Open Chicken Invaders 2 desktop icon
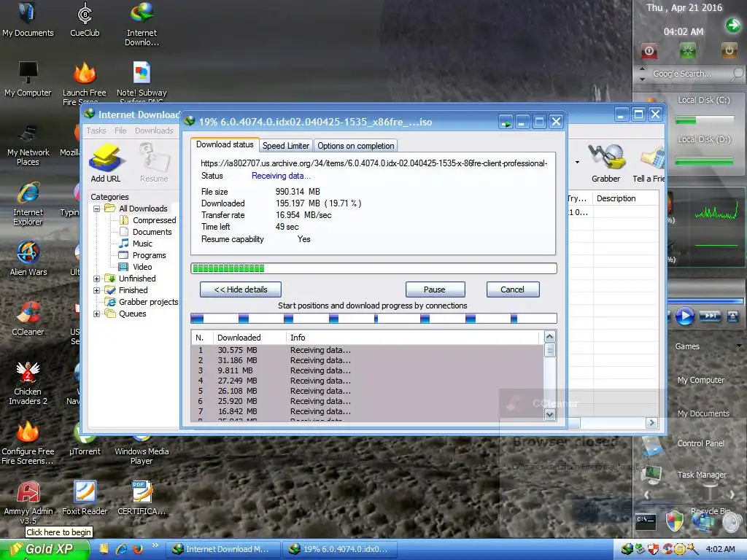The width and height of the screenshot is (747, 560). pyautogui.click(x=28, y=383)
